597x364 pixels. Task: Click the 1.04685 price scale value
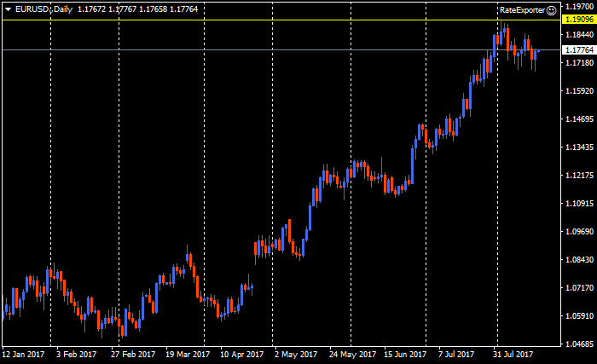click(579, 344)
